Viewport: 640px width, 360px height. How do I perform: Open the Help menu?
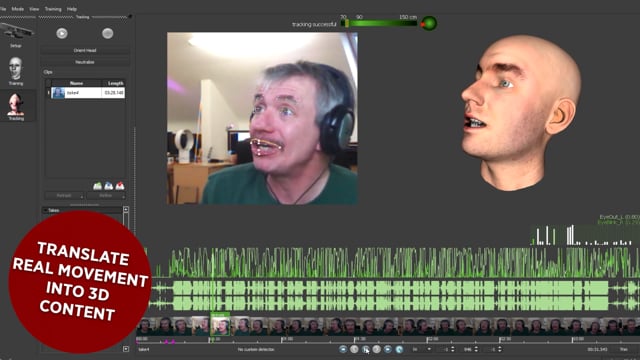(x=71, y=9)
